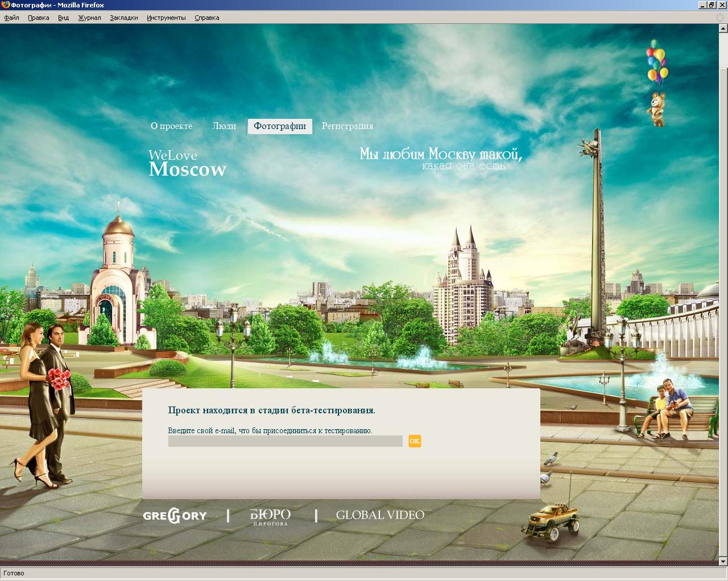Screen dimensions: 728x581
Task: Click the Firefox icon in the title bar
Action: 6,5
